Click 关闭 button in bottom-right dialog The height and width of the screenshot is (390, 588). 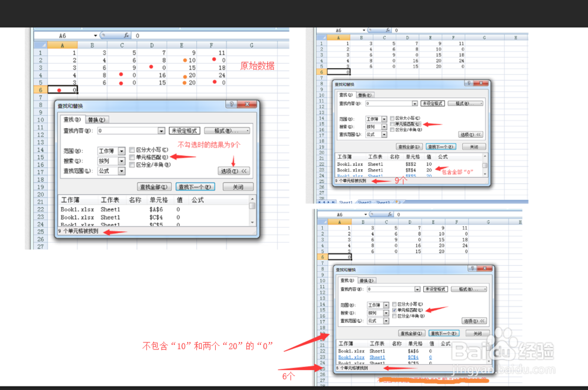(477, 334)
